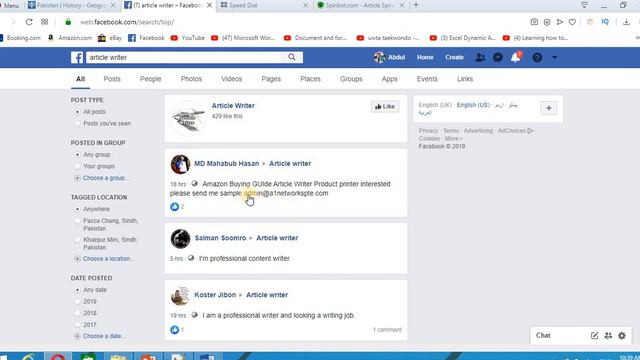Like the Article Writer page
Viewport: 640px width, 360px height.
(385, 107)
